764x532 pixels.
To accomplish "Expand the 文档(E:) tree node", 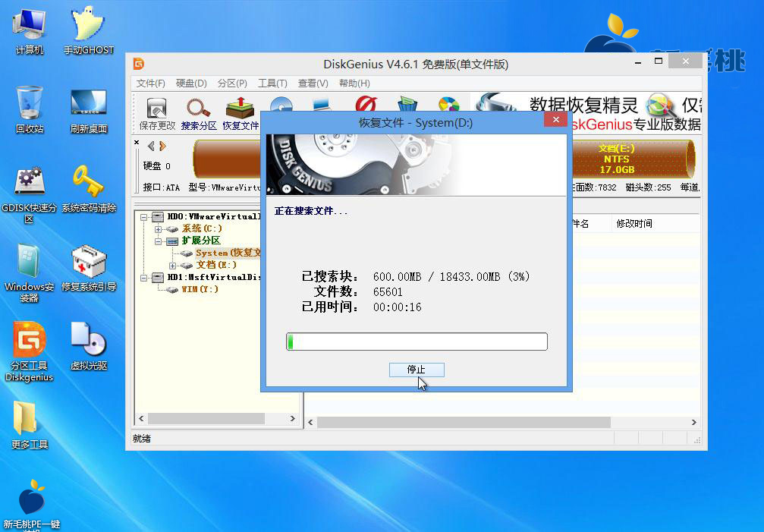I will coord(172,266).
